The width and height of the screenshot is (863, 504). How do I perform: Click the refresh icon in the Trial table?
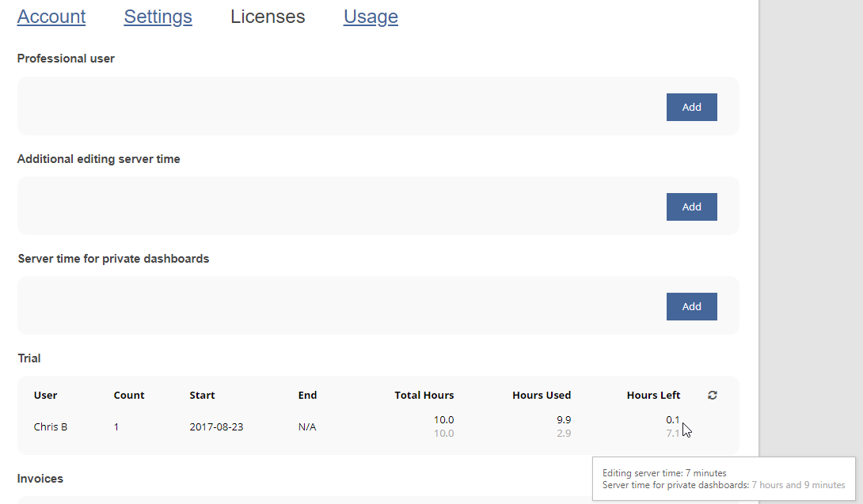[x=713, y=396]
